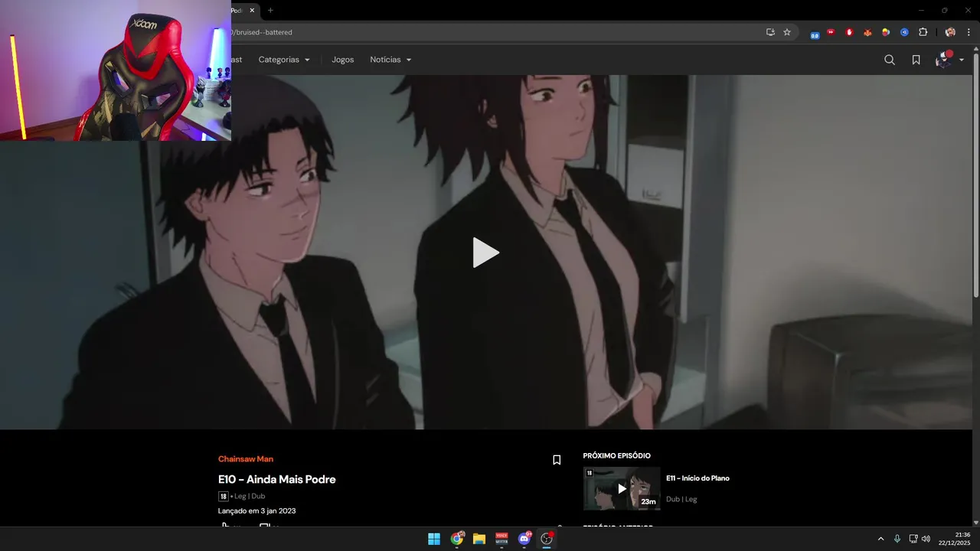980x551 pixels.
Task: Open the Chrome profile avatar
Action: 950,32
